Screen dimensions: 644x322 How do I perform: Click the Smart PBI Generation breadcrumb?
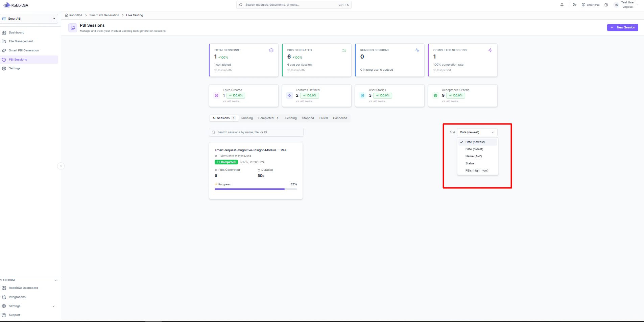pyautogui.click(x=104, y=15)
